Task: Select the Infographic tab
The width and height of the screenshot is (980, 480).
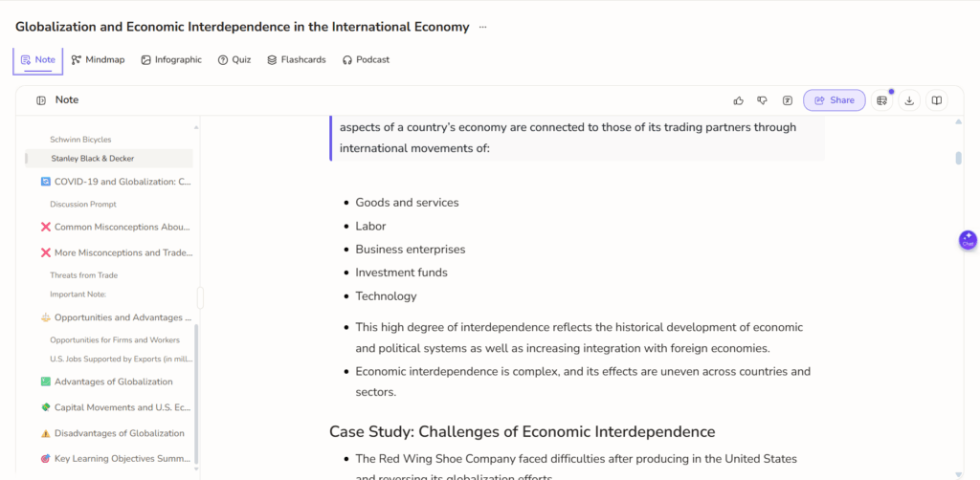Action: click(171, 60)
